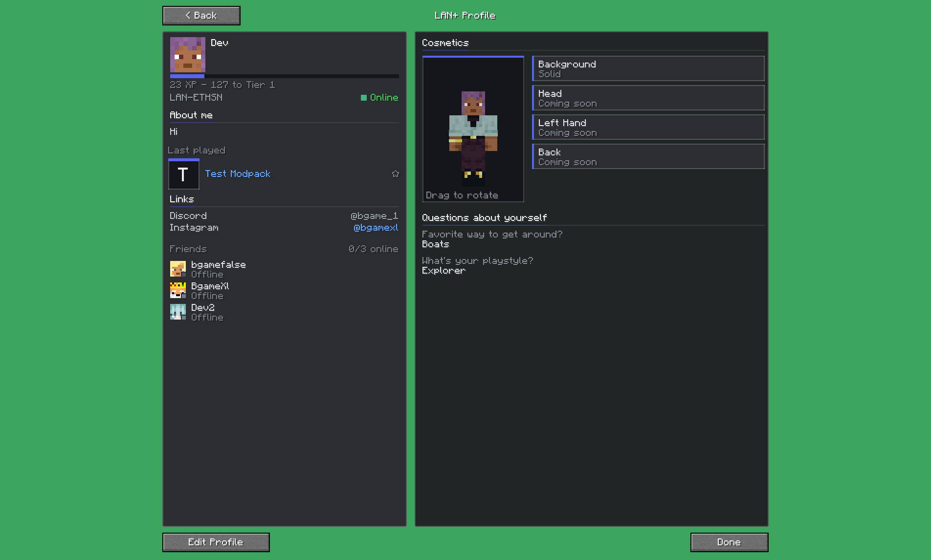
Task: Click the Dev username label
Action: 220,43
